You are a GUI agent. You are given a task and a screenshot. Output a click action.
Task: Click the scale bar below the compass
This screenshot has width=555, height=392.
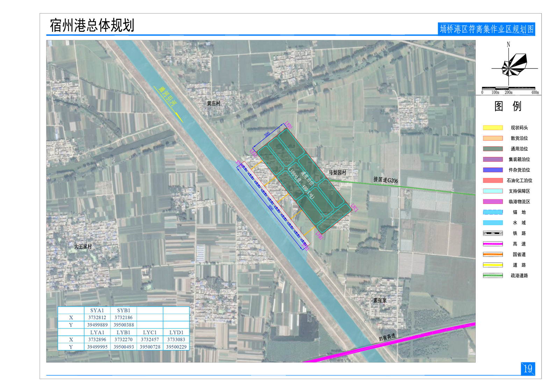pyautogui.click(x=508, y=88)
